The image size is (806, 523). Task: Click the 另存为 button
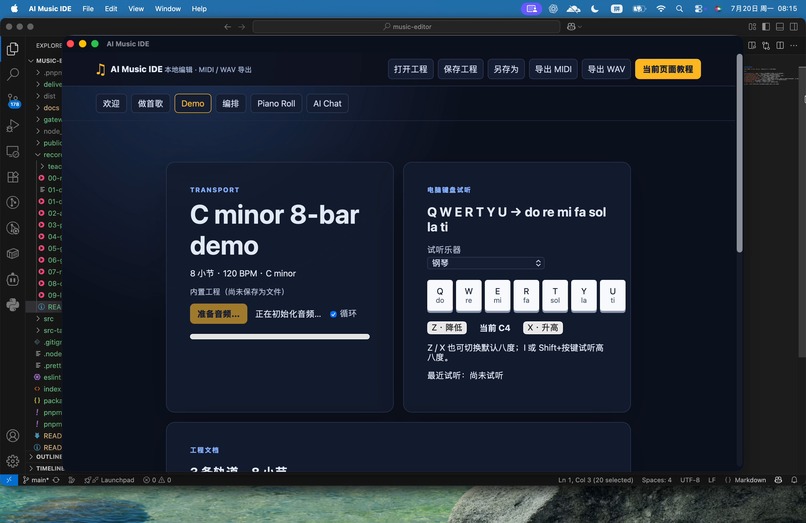click(x=506, y=69)
